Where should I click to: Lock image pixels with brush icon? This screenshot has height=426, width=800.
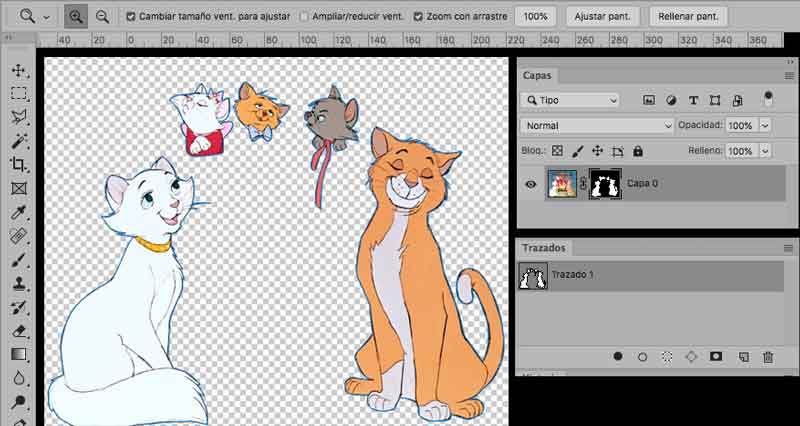click(577, 151)
